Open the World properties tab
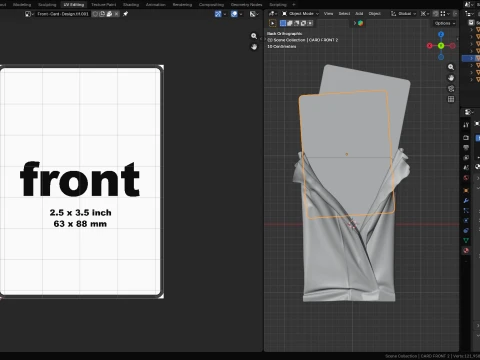 pos(466,178)
